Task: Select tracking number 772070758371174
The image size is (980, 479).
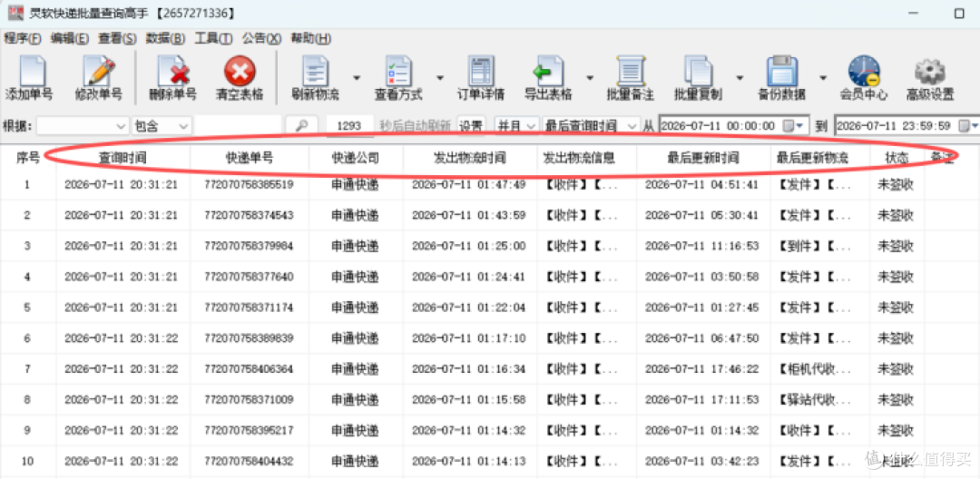Action: coord(249,308)
